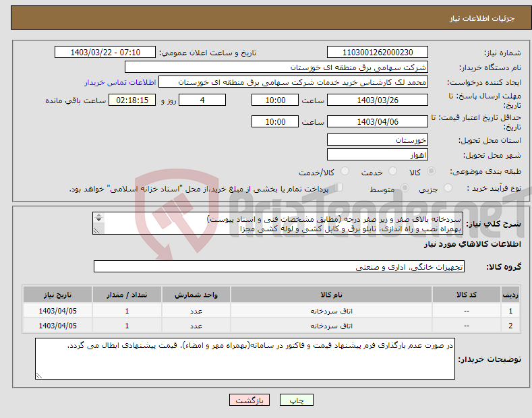Select the جزیی purchase type radio

448,187
